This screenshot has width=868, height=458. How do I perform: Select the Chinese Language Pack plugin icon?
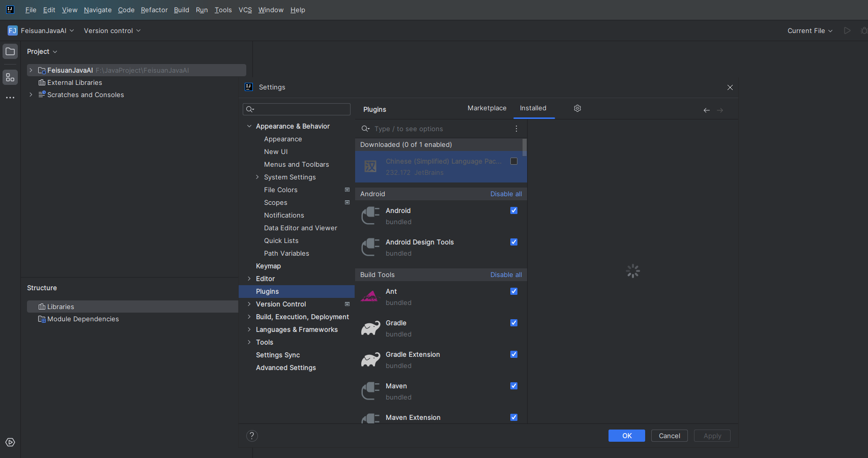tap(370, 166)
